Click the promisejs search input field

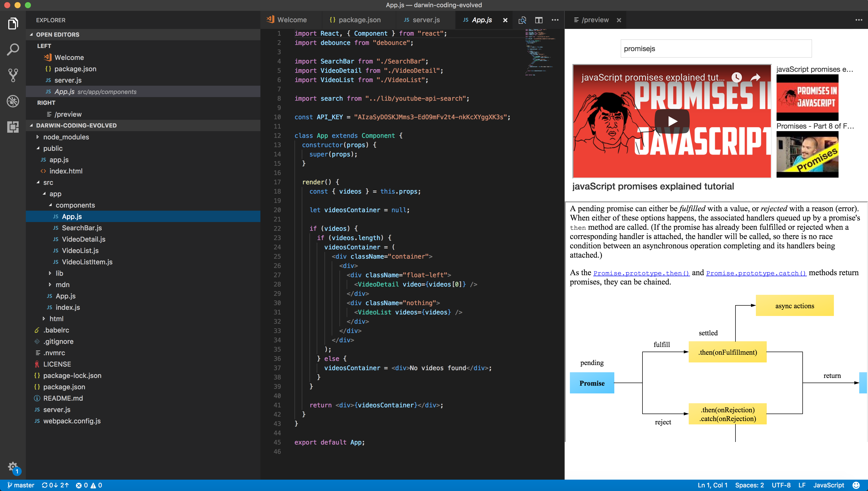tap(716, 49)
